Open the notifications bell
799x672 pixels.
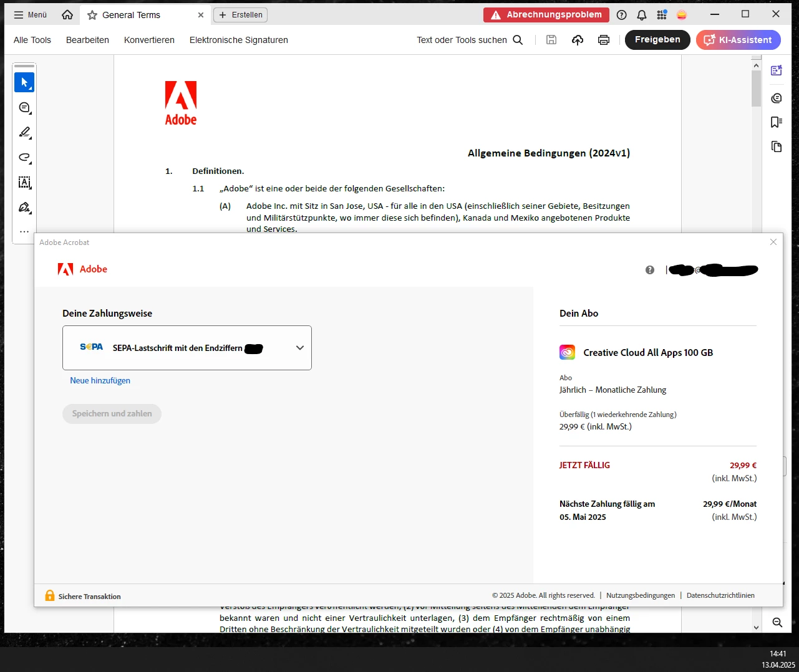coord(642,15)
